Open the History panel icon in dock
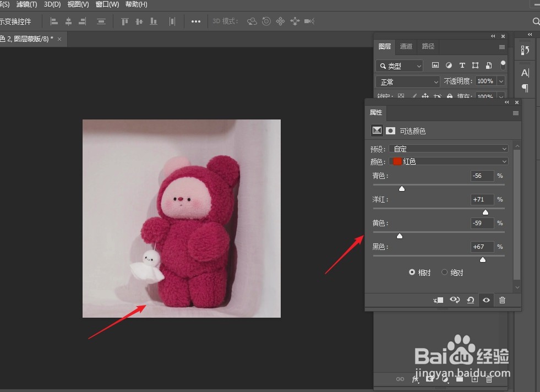The image size is (540, 392). tap(525, 50)
